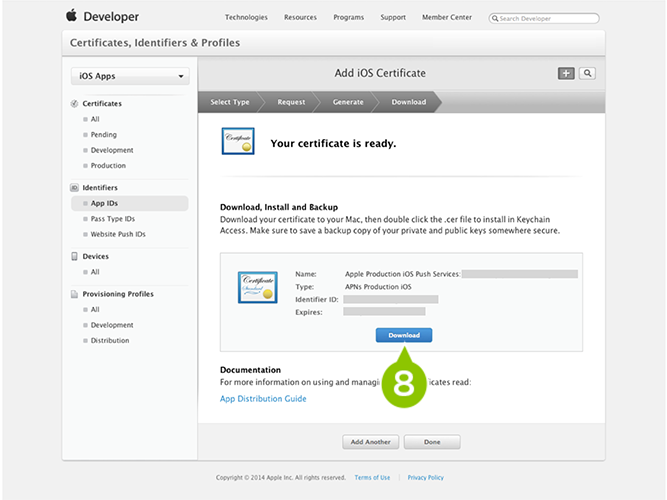Open the App Distribution Guide link
This screenshot has height=500, width=667.
coord(263,399)
